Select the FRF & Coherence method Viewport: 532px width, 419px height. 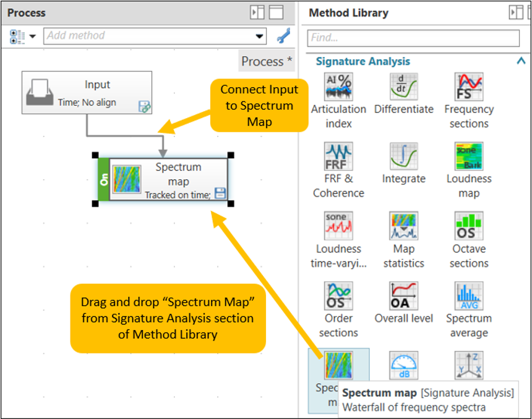click(338, 156)
